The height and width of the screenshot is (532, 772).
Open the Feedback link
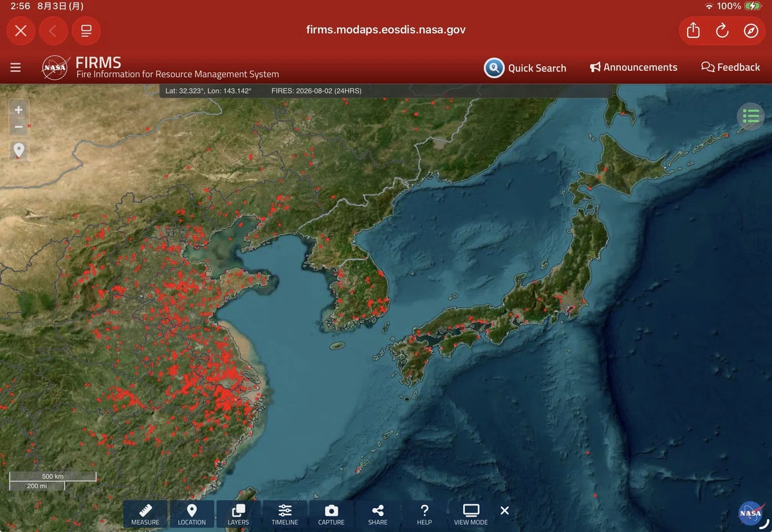pos(731,67)
